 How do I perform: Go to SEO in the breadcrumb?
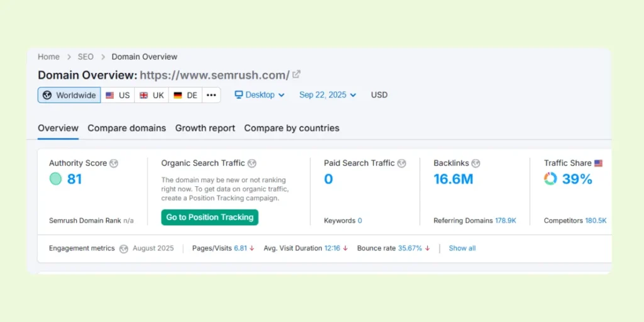pos(86,57)
